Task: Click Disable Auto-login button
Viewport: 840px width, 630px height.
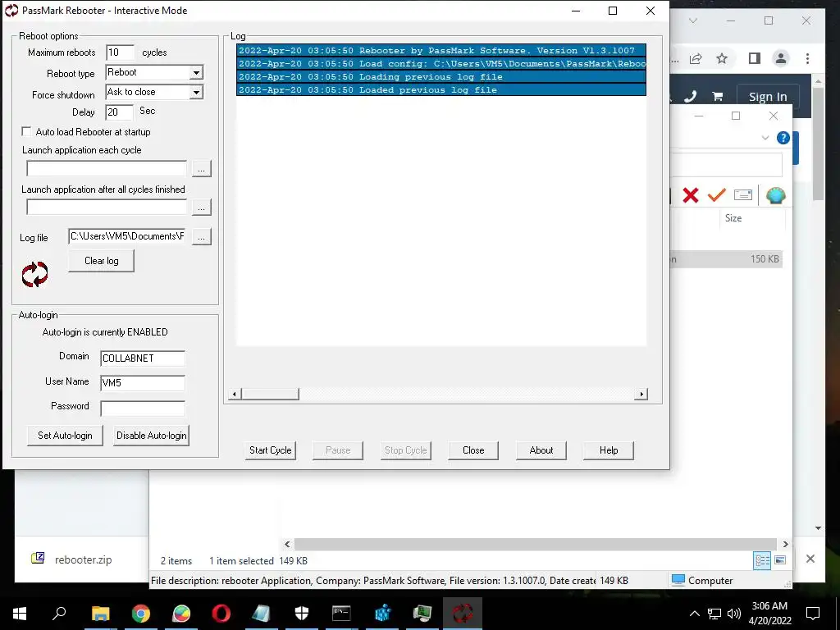Action: pyautogui.click(x=152, y=436)
